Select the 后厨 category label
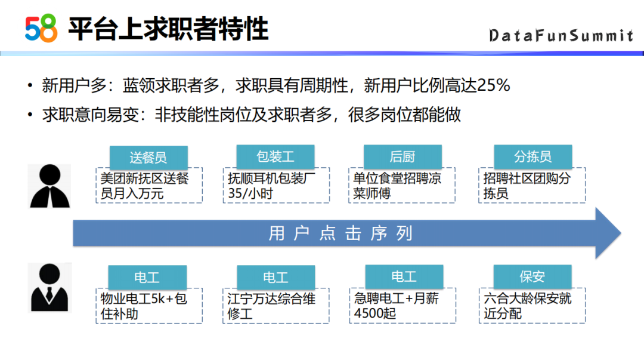Image resolution: width=644 pixels, height=363 pixels. coord(402,156)
